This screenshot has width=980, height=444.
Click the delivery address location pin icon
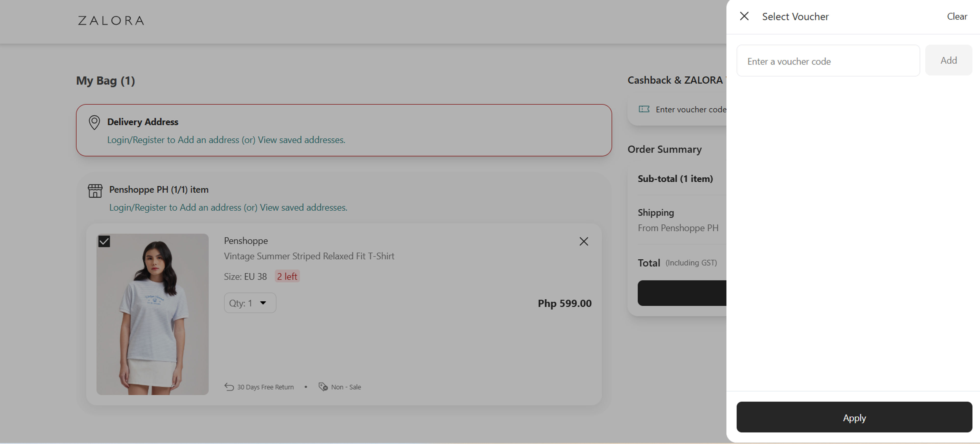coord(94,122)
